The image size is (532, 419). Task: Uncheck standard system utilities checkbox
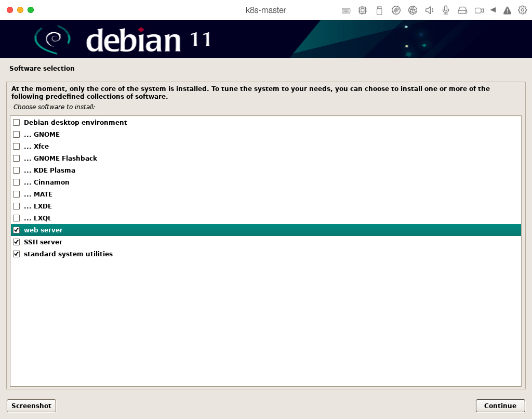click(x=16, y=254)
